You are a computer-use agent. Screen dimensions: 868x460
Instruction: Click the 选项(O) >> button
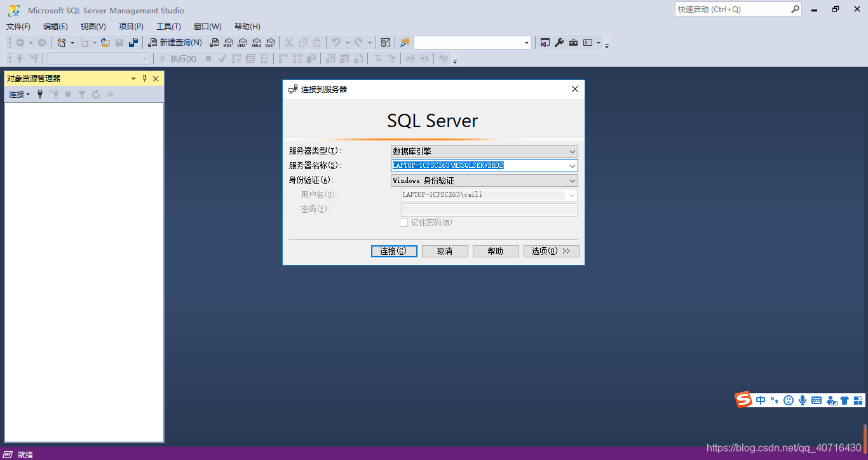[x=552, y=251]
